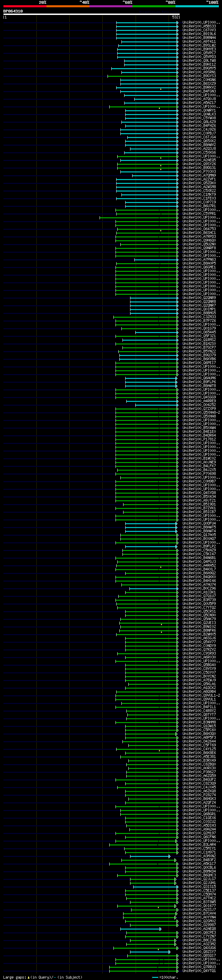Click the UniRef100_B9HYE3 label

point(199,49)
